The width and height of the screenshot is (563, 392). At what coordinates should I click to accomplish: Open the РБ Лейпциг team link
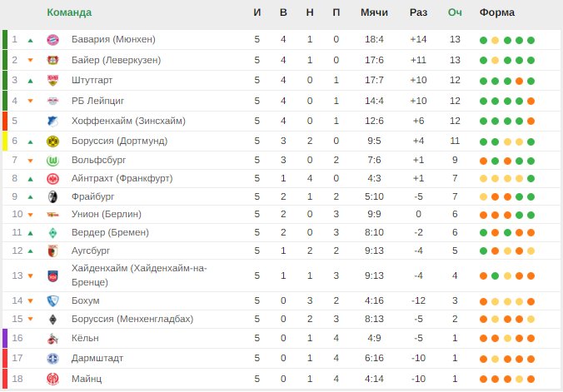[x=97, y=101]
